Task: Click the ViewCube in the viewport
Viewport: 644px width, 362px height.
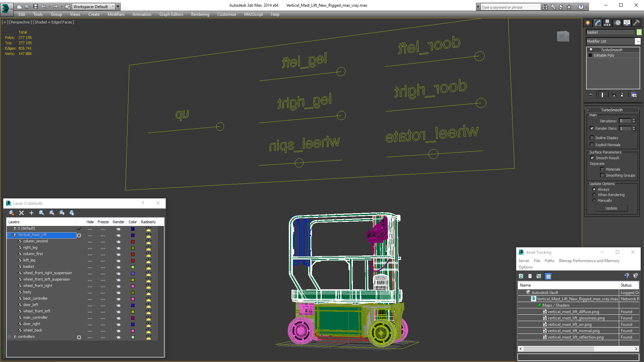Action: click(x=563, y=36)
